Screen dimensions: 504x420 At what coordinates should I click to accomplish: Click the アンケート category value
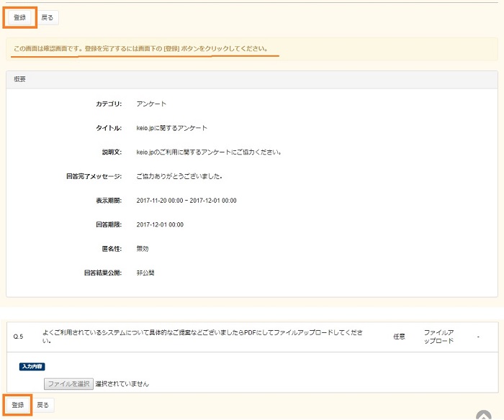pyautogui.click(x=151, y=104)
